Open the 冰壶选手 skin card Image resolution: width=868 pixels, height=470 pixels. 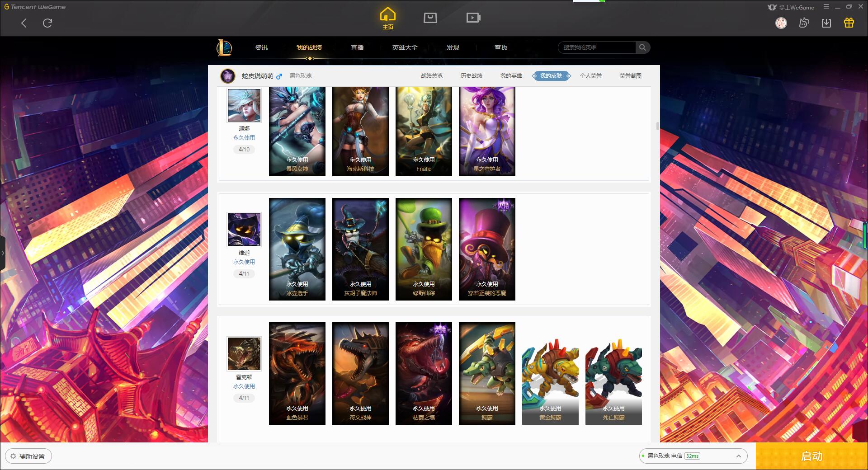tap(297, 249)
